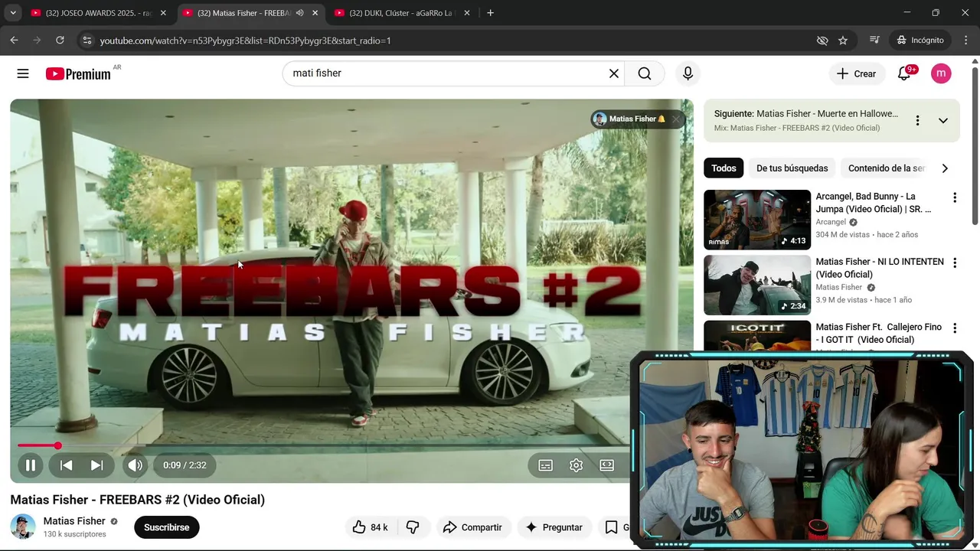Screen dimensions: 980x551
Task: Open options for I GOT IT video
Action: click(955, 328)
